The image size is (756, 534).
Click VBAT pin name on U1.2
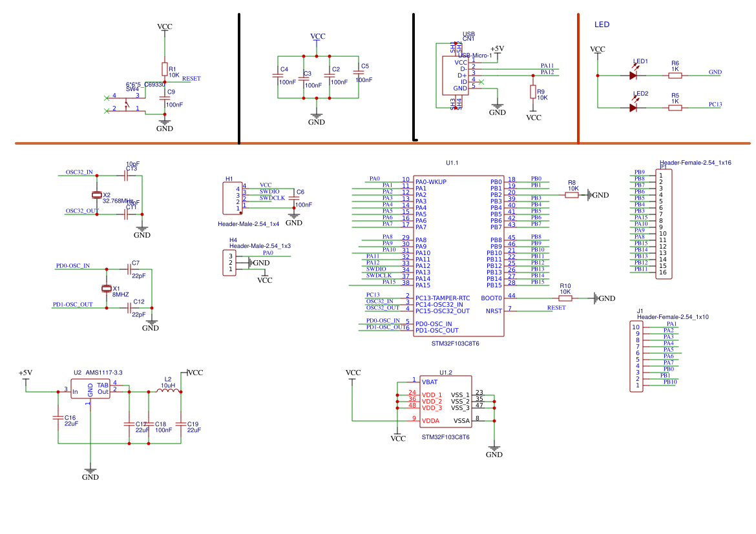point(430,382)
